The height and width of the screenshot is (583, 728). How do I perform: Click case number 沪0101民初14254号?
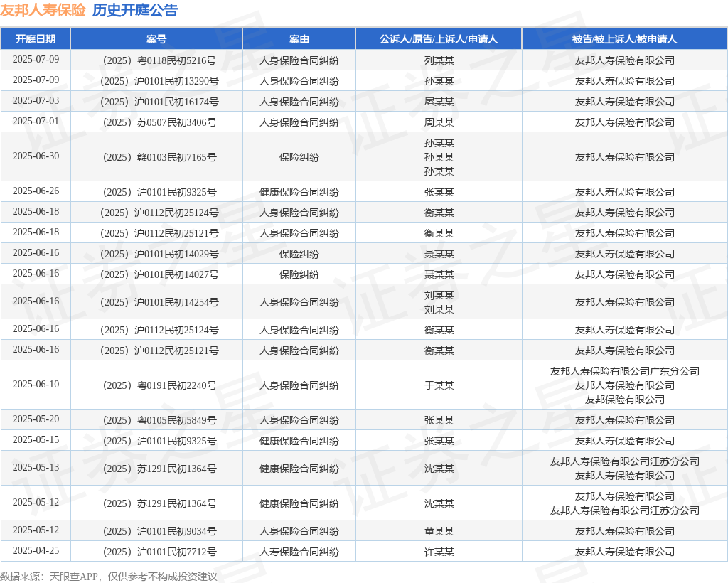(159, 302)
